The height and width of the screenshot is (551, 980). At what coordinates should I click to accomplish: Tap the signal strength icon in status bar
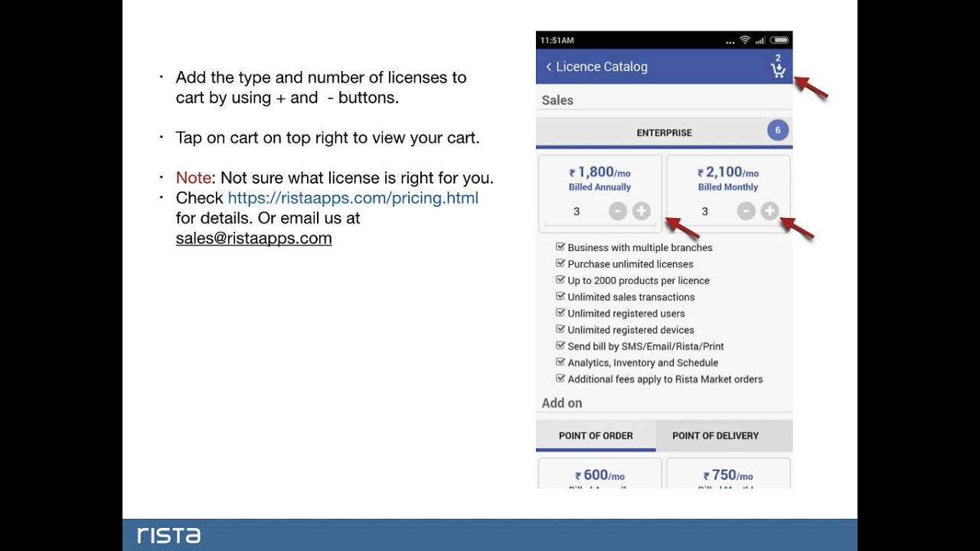760,40
